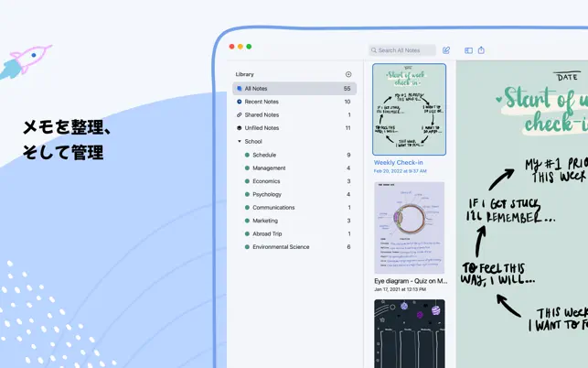588x368 pixels.
Task: Select the Weekly Check-in note thumbnail
Action: 409,109
